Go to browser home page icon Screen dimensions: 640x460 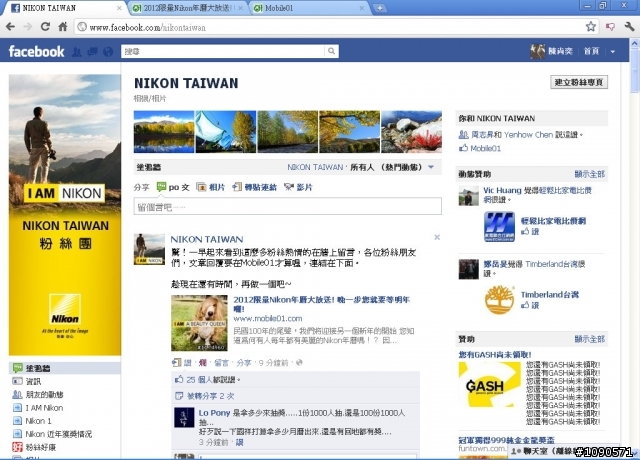[x=62, y=27]
